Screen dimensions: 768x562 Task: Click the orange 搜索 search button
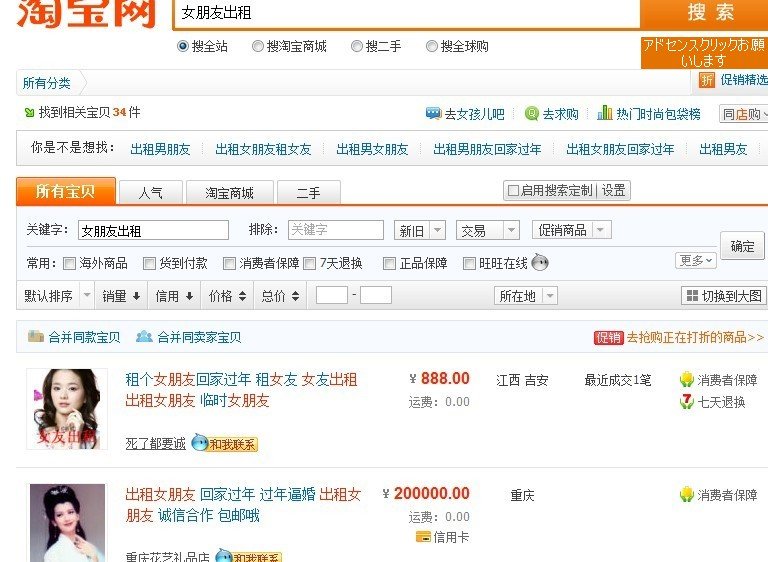pyautogui.click(x=706, y=13)
